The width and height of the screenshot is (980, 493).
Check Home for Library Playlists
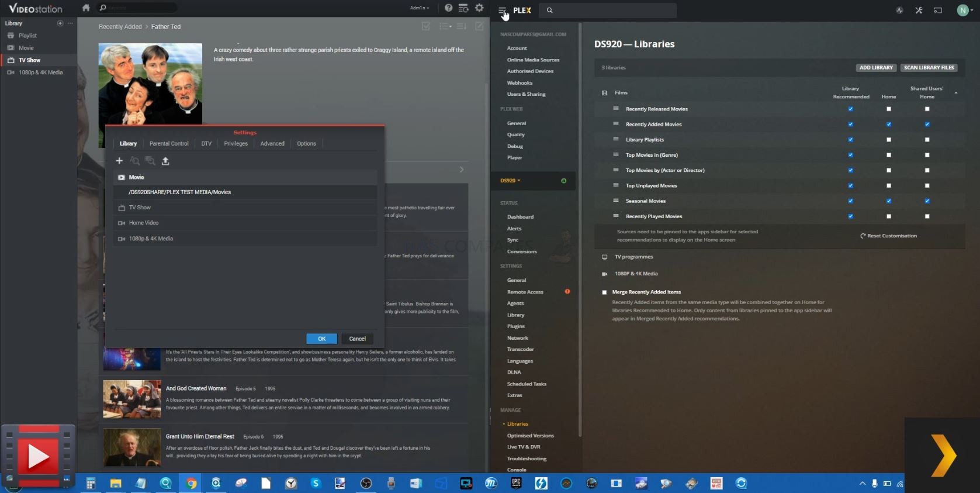889,139
